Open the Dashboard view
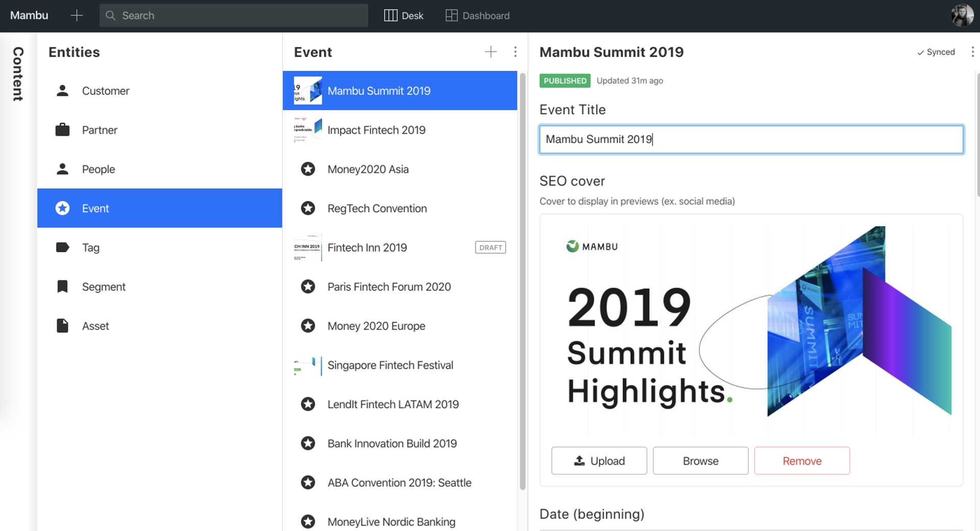 pos(477,15)
